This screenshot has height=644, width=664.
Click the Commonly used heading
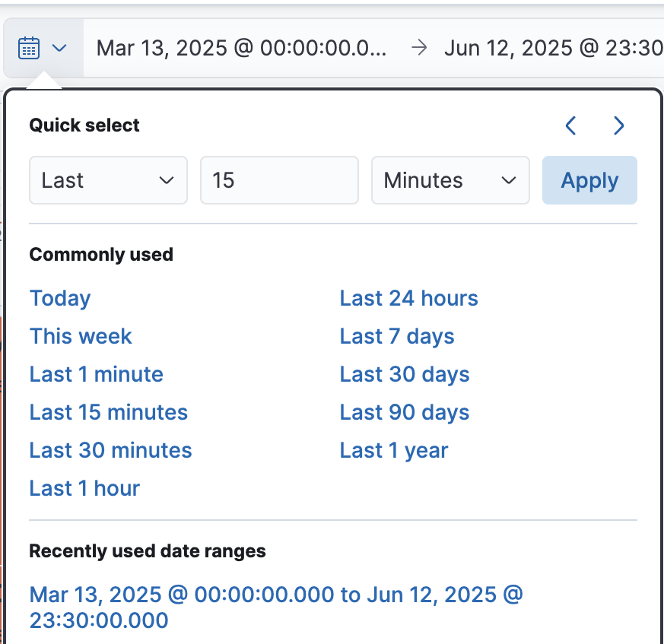click(101, 255)
